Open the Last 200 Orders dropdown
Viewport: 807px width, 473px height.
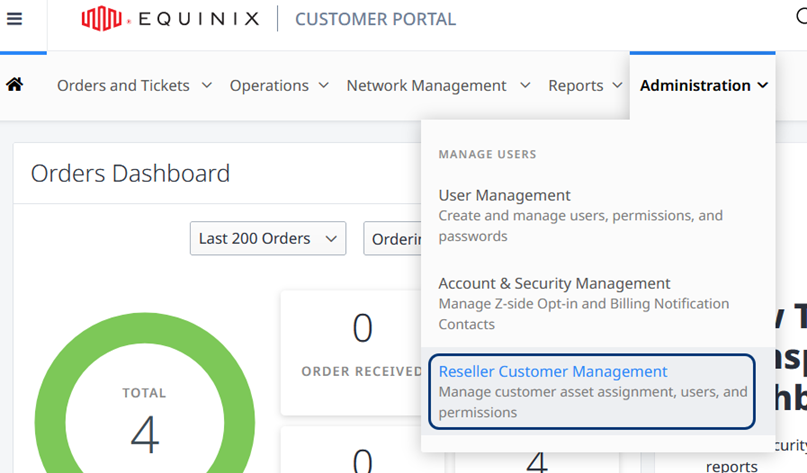pyautogui.click(x=268, y=238)
